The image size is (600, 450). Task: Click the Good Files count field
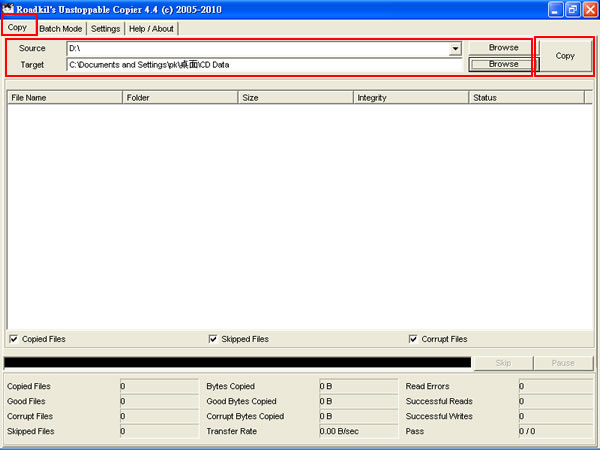(159, 401)
